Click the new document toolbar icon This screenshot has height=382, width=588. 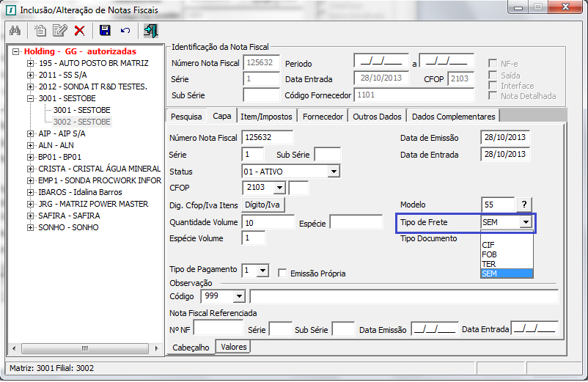(x=40, y=31)
